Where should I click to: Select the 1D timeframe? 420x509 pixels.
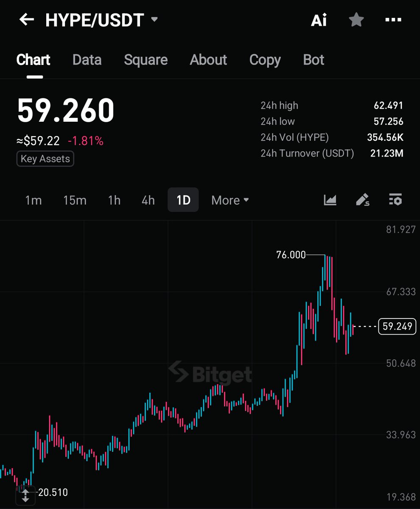tap(183, 200)
